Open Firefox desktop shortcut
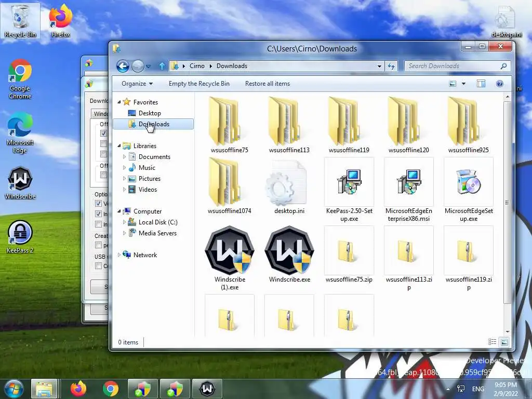The image size is (532, 399). pos(60,20)
